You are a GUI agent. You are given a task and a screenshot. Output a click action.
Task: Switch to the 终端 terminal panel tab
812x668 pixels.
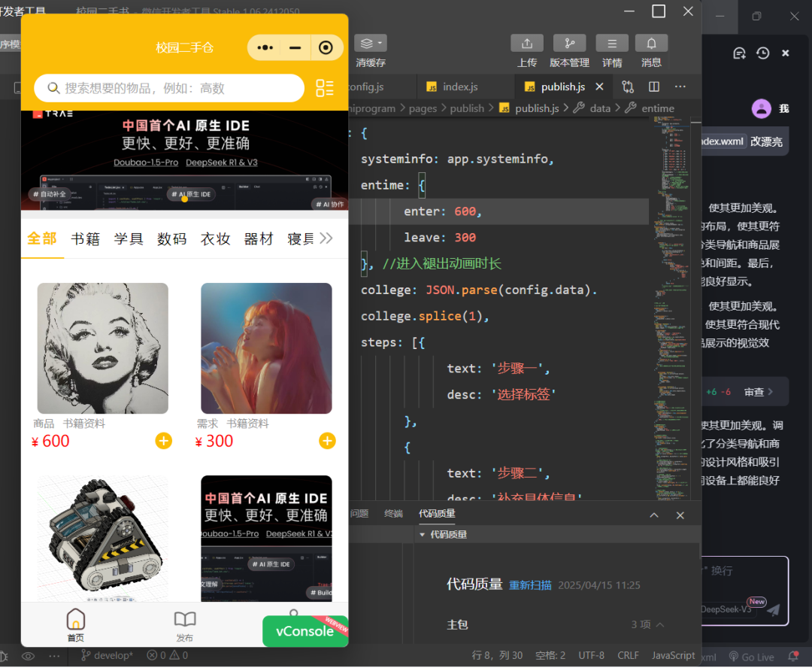393,514
